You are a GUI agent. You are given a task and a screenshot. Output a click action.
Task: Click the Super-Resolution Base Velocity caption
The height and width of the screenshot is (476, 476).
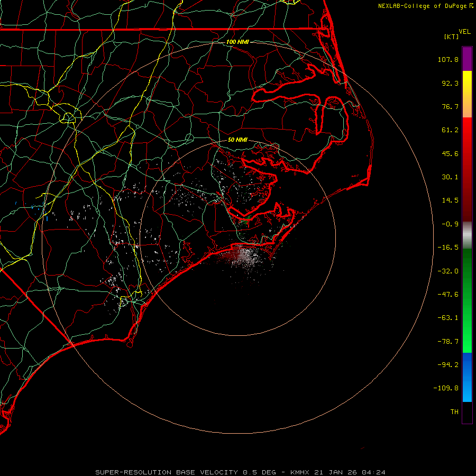241,472
